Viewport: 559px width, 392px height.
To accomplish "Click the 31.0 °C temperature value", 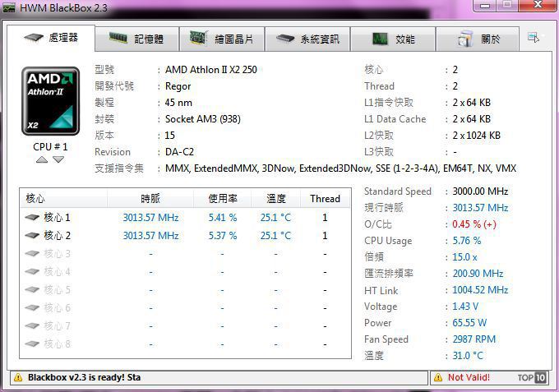I will click(x=468, y=355).
